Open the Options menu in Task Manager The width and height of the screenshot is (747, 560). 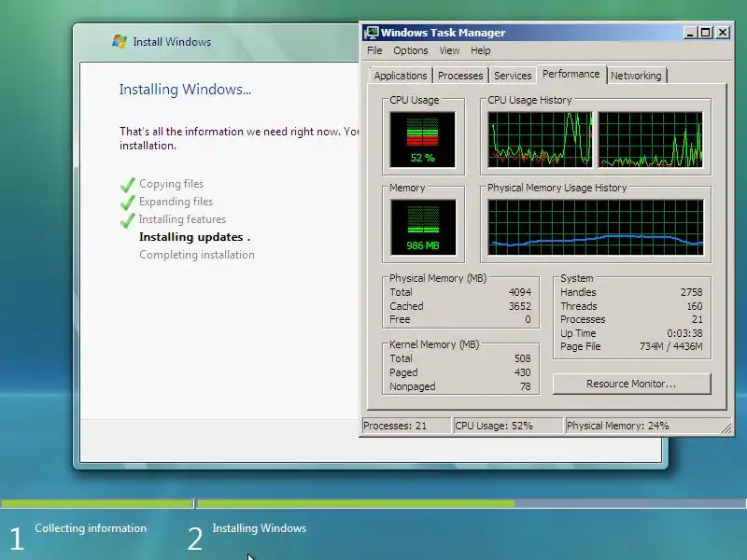coord(410,50)
